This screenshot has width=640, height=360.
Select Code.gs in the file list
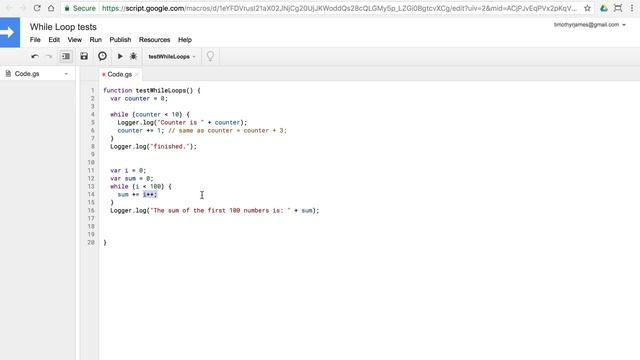[27, 74]
